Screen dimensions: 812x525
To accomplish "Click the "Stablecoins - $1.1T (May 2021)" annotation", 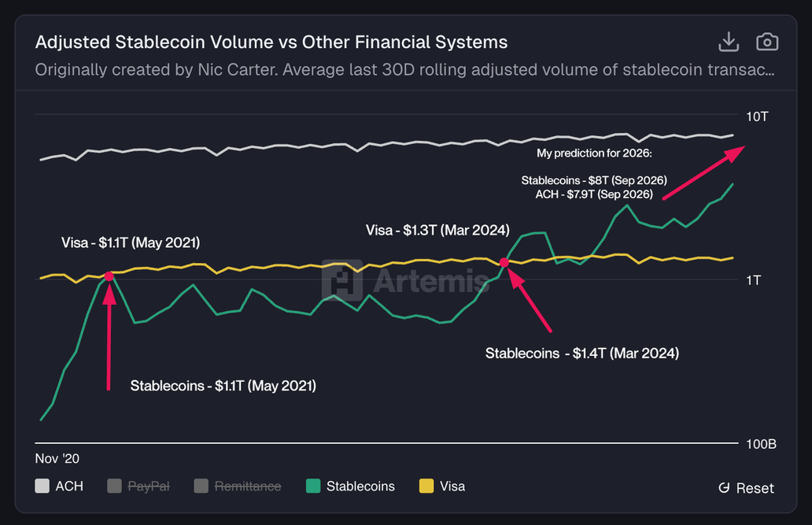I will point(223,386).
